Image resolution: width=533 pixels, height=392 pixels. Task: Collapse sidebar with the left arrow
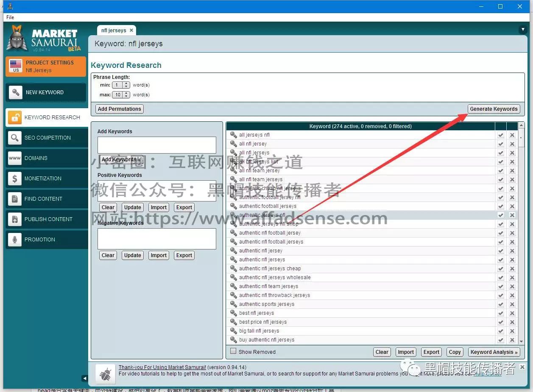tap(84, 378)
